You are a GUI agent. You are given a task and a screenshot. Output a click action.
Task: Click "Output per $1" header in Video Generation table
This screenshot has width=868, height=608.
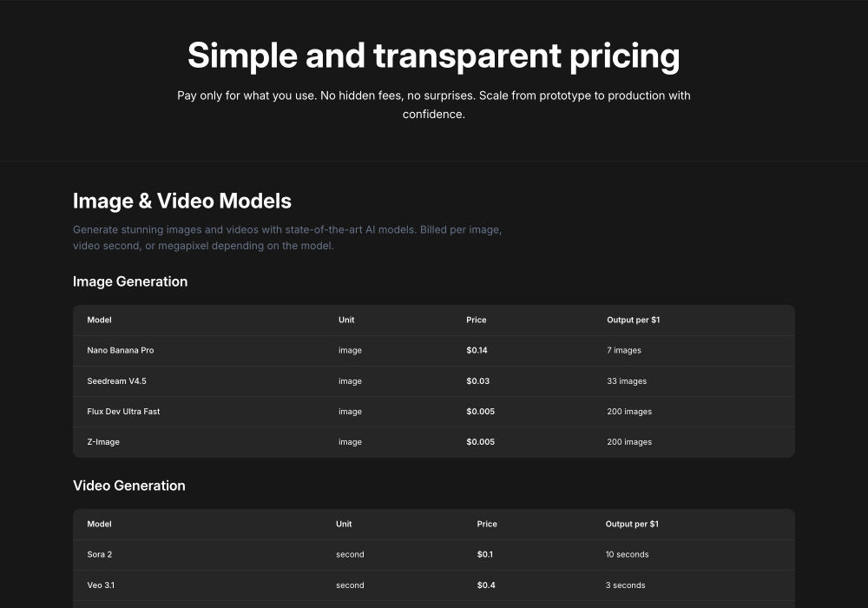(x=632, y=524)
